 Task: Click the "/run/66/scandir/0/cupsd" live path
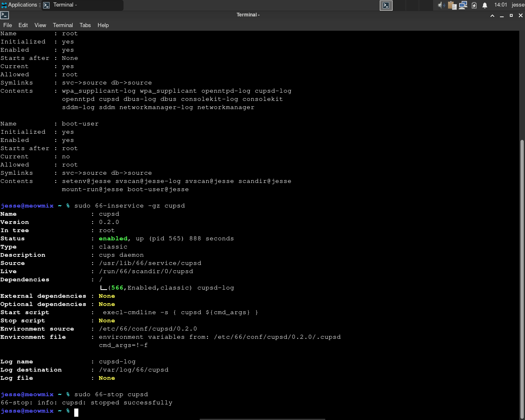[x=146, y=272]
